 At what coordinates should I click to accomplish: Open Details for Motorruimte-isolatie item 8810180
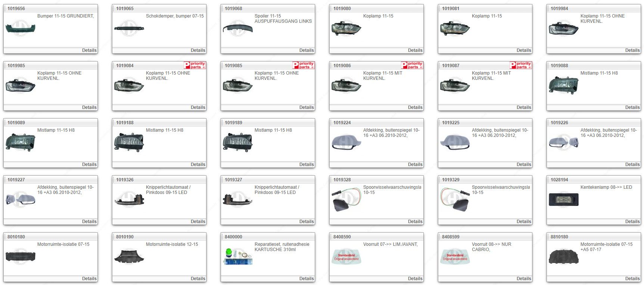[x=632, y=279]
